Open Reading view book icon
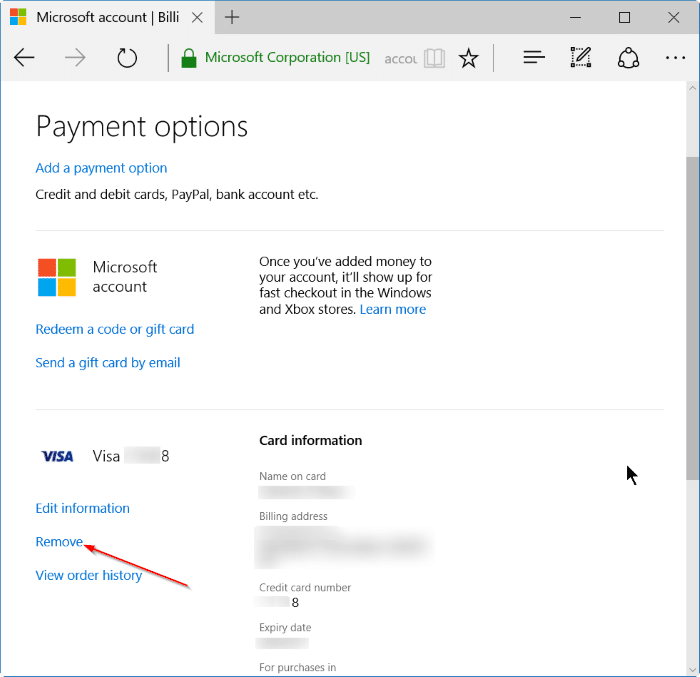700x677 pixels. (x=434, y=58)
